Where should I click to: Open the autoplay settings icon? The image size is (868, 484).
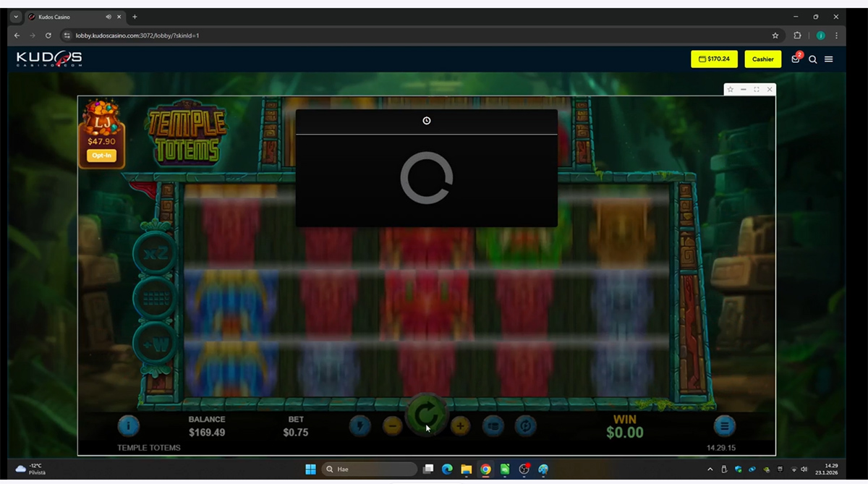tap(526, 426)
